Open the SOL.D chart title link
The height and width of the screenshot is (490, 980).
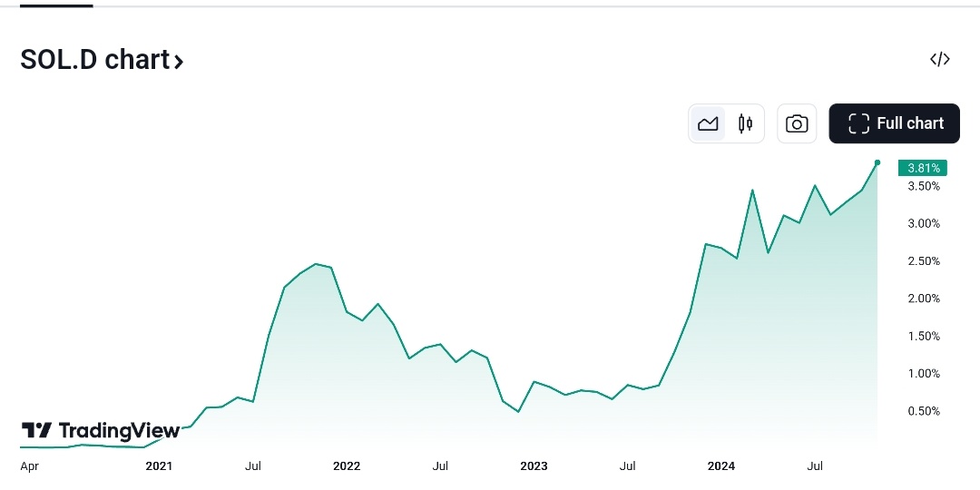(x=94, y=60)
